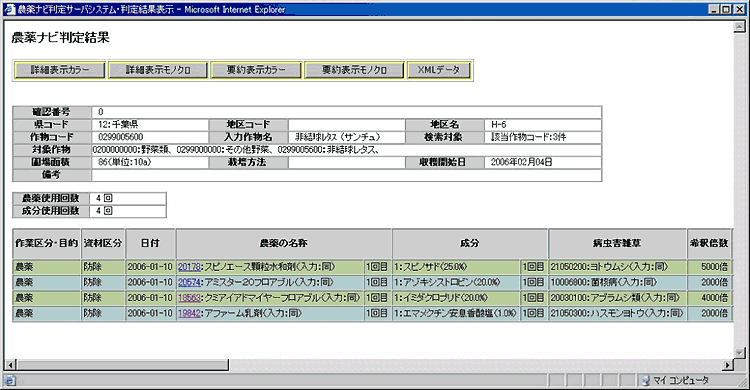
Task: Click the 成分 column header
Action: click(470, 244)
